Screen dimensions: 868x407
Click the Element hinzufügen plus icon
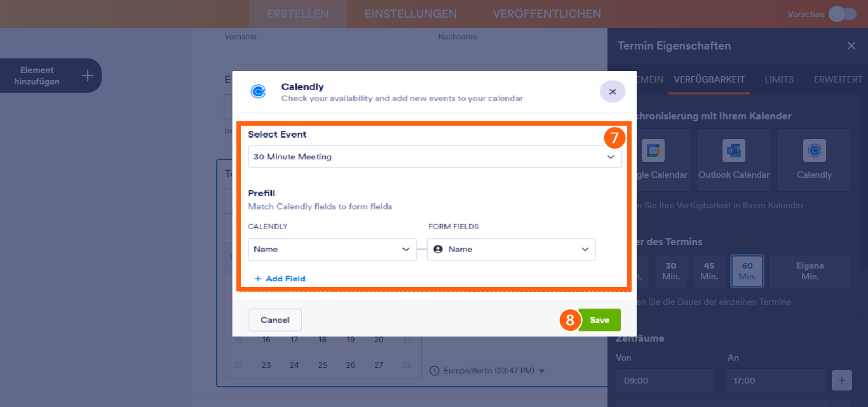coord(87,75)
